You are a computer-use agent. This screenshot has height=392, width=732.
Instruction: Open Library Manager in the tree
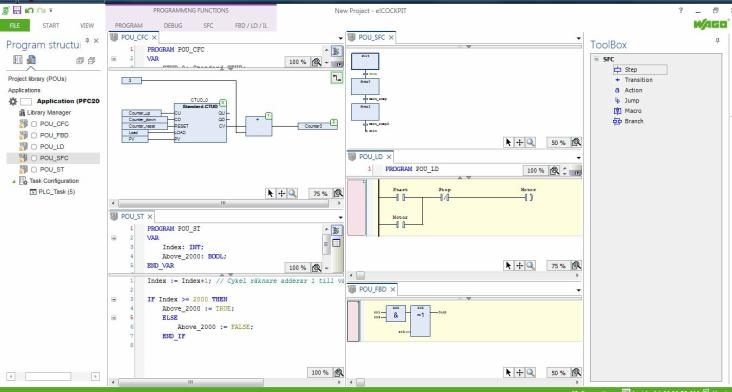click(49, 112)
